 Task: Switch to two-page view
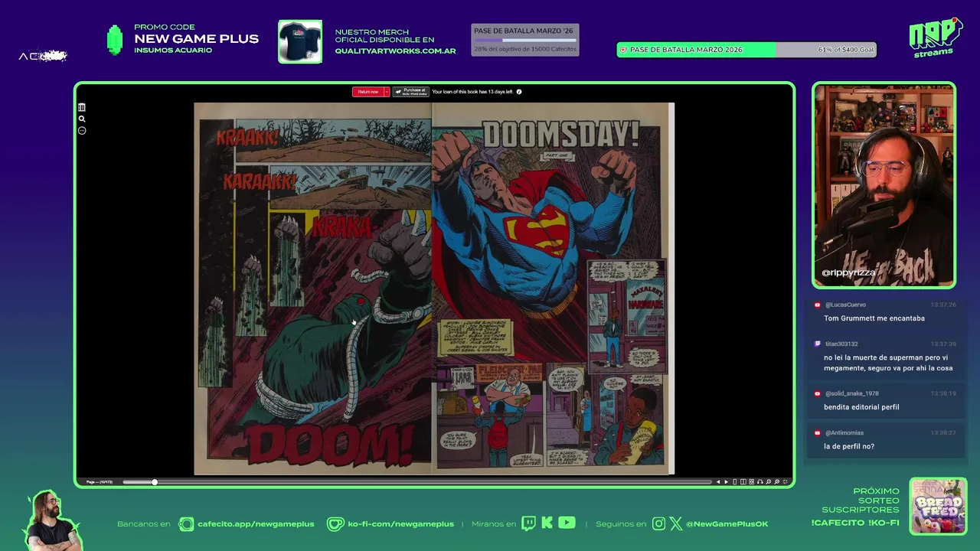(743, 482)
